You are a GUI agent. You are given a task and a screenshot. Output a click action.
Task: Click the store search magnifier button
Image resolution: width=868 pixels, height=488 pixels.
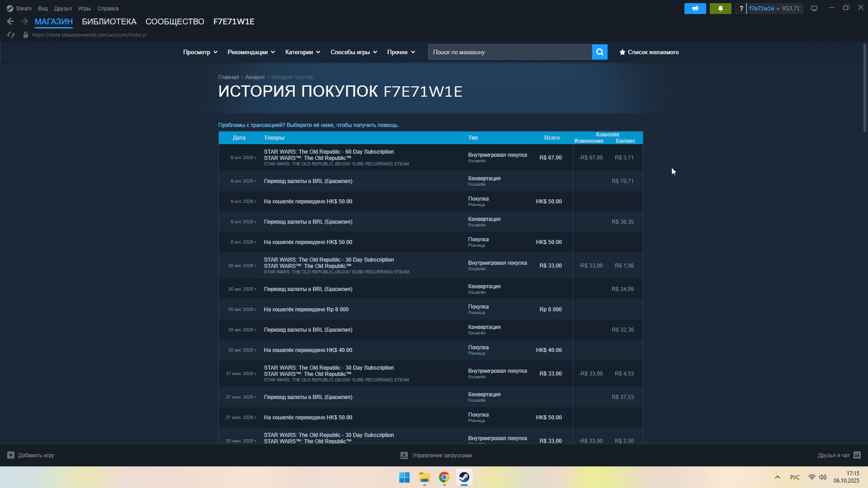[x=599, y=52]
